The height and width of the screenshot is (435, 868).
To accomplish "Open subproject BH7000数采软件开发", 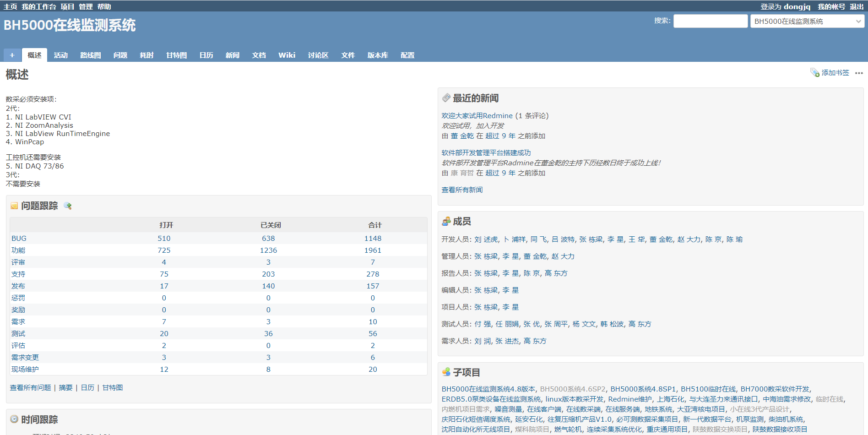I will (775, 389).
